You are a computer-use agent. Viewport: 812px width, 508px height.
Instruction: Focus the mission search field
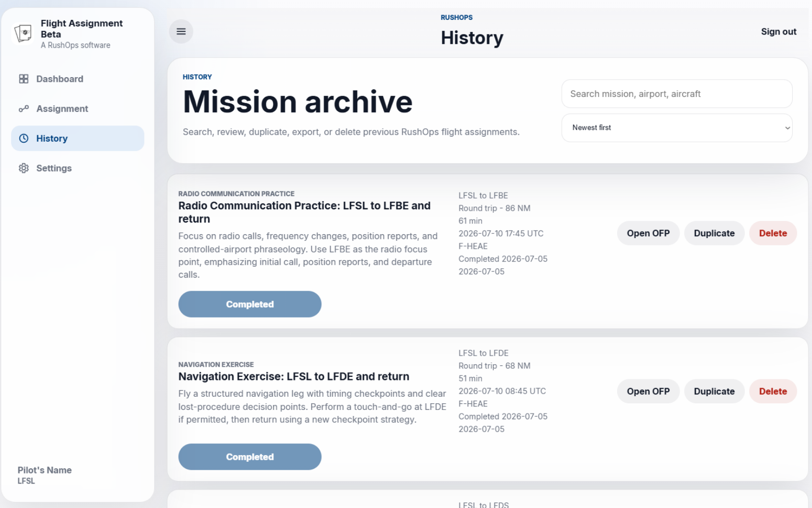[x=677, y=93]
